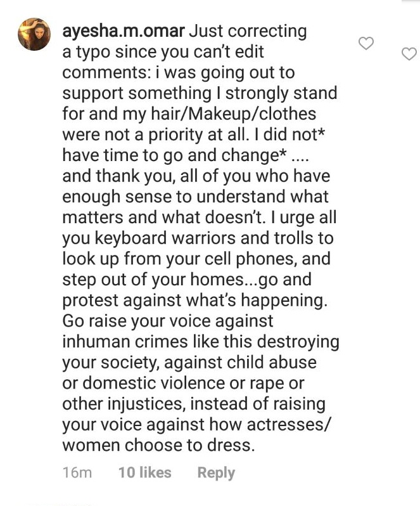Viewport: 420px width, 506px height.
Task: Select the circular avatar beside the username
Action: tap(34, 34)
